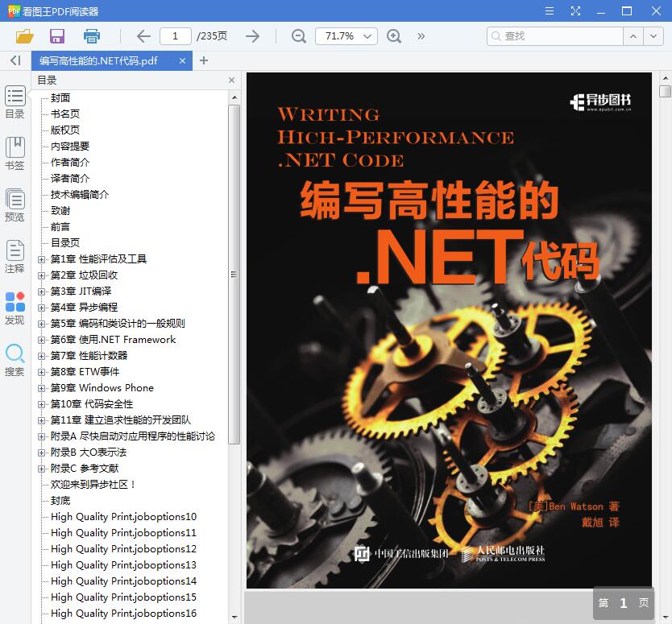Expand 第5章 编码和类设计的一般规则
This screenshot has height=624, width=672.
pos(41,324)
